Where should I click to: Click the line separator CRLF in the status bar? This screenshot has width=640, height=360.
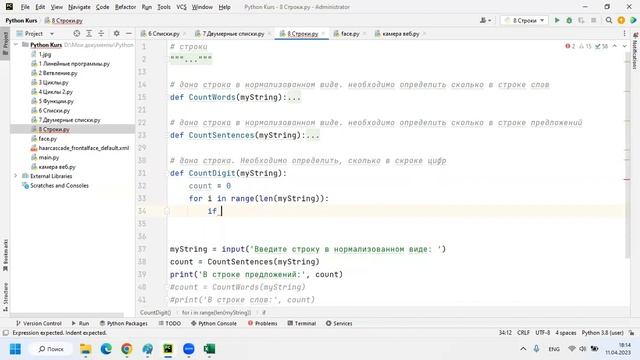tap(523, 333)
